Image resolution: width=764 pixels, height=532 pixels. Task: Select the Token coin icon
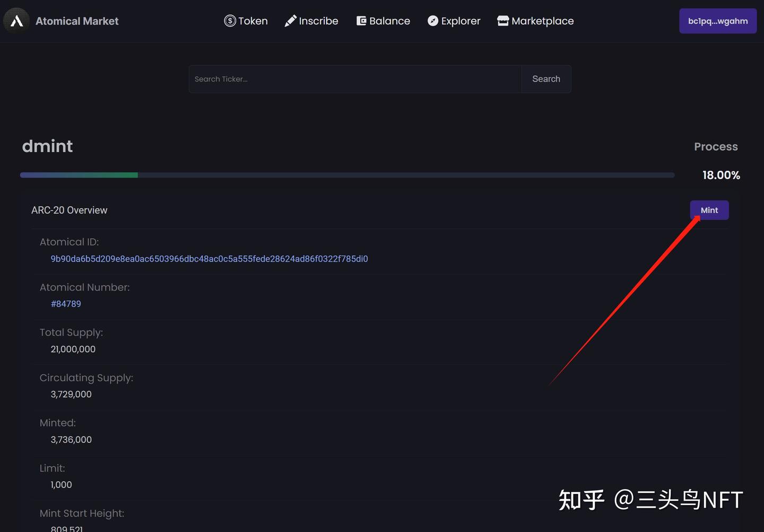230,21
